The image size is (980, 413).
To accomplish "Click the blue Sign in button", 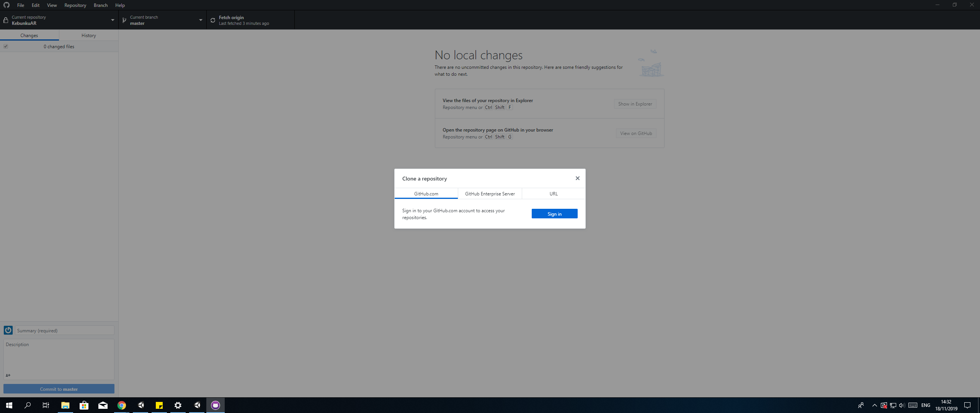I will [x=554, y=214].
